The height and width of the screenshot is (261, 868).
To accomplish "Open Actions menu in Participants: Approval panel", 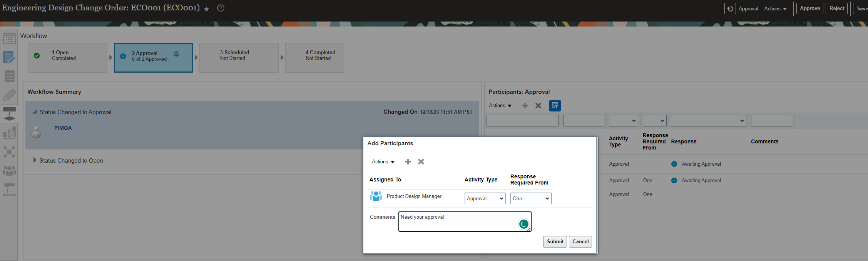I will pyautogui.click(x=500, y=105).
